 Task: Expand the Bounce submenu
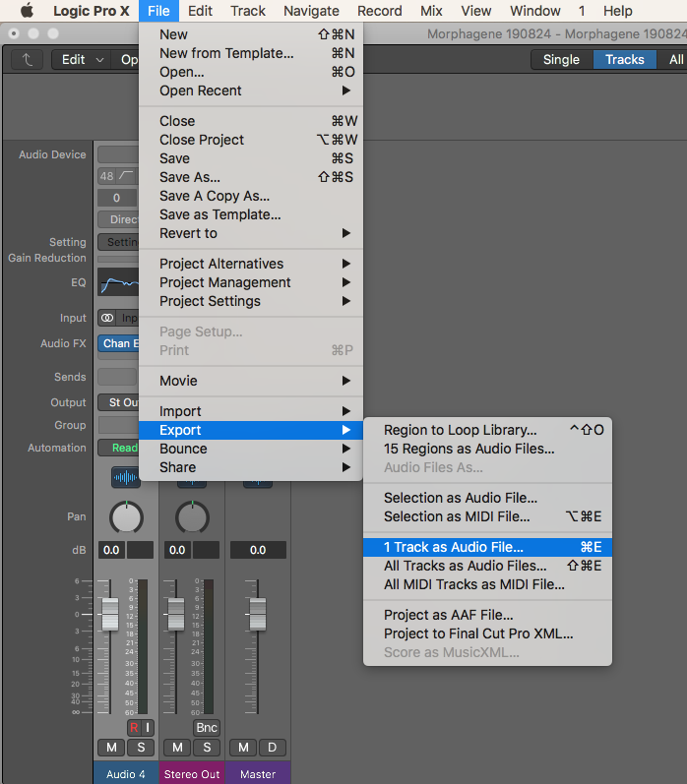(x=251, y=449)
